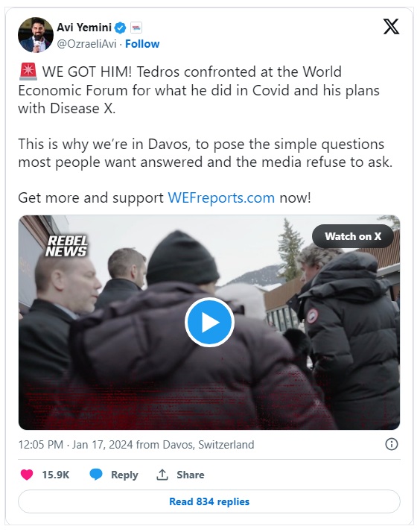Follow the @OzraeliAvi account
The height and width of the screenshot is (532, 420).
pyautogui.click(x=142, y=44)
